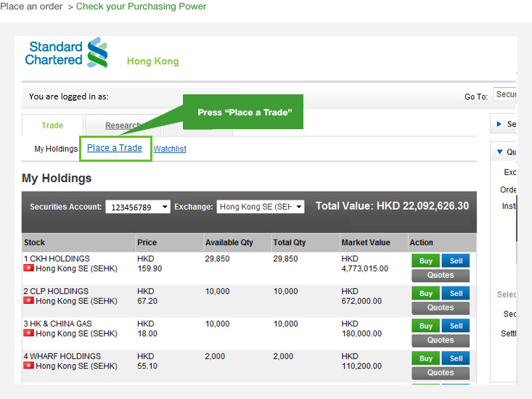Open the Place a Trade link
Image resolution: width=532 pixels, height=399 pixels.
tap(115, 148)
